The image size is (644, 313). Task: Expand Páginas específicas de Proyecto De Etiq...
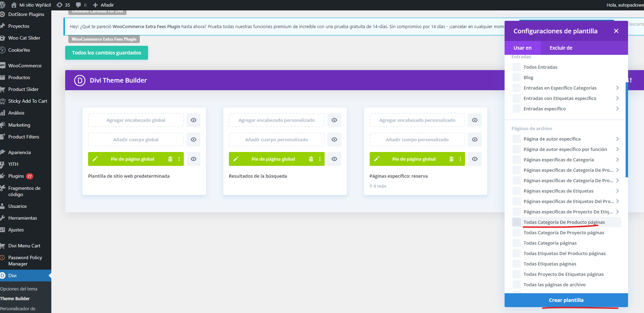(x=617, y=212)
